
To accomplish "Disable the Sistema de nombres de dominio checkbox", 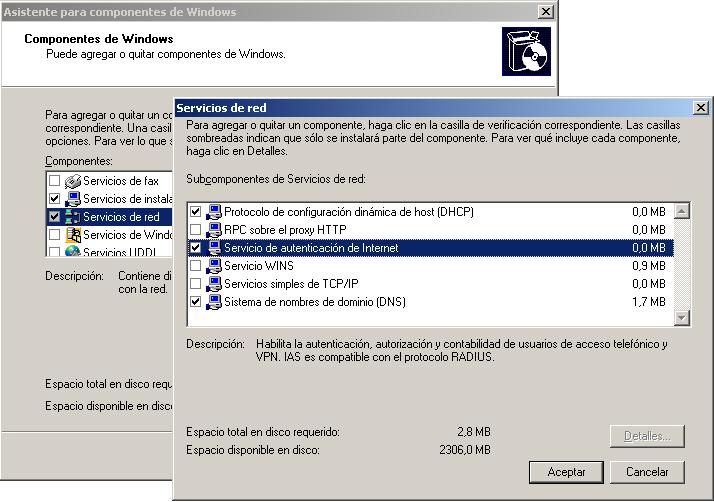I will (195, 302).
